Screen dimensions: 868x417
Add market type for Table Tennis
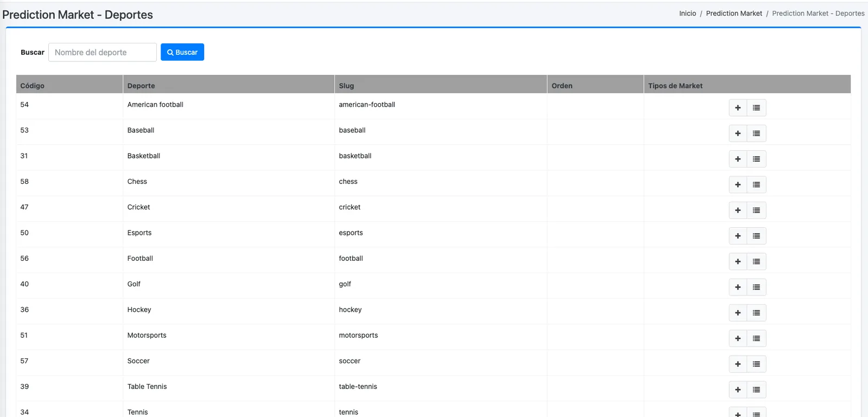pos(738,390)
